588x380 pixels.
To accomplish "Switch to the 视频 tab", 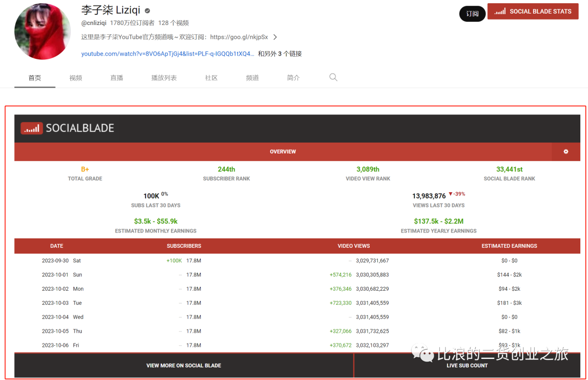I will tap(76, 78).
